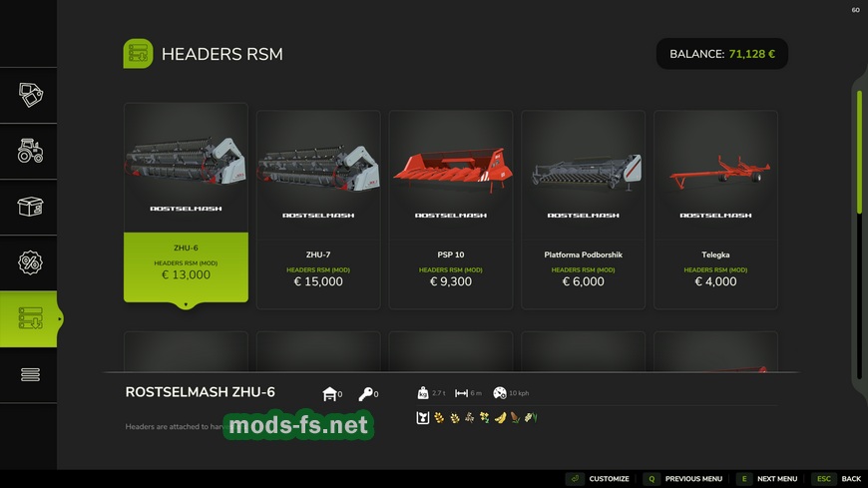
Task: Select the PSP 10 header card
Action: (451, 210)
